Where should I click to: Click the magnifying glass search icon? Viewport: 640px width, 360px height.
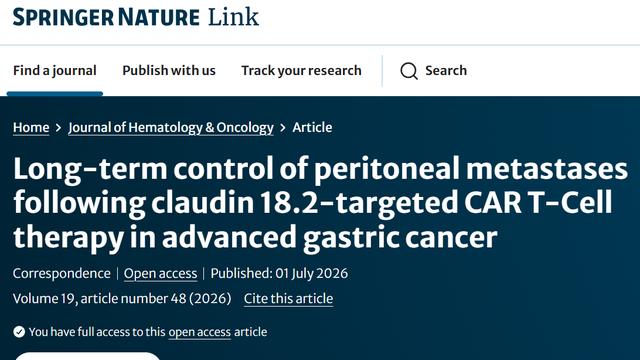pyautogui.click(x=409, y=71)
